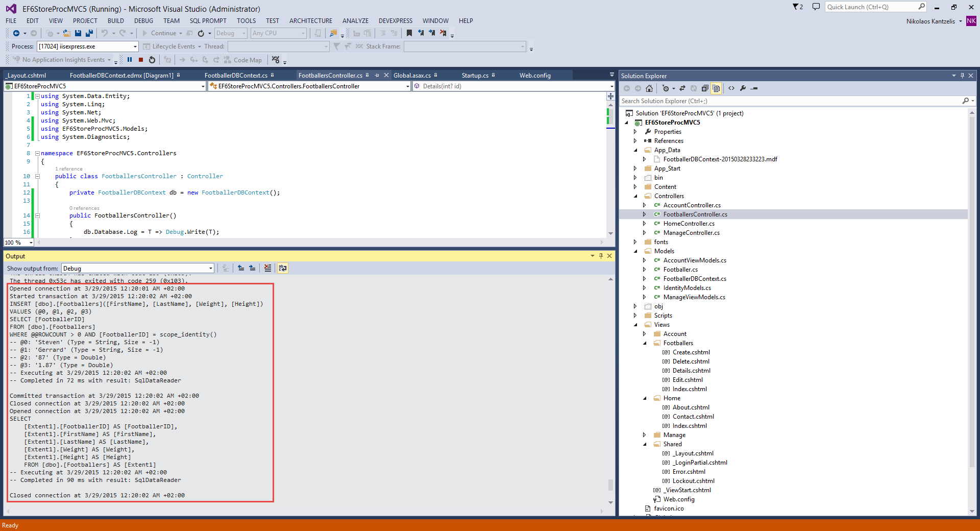Viewport: 980px width, 531px height.
Task: Pause debugging with Break All icon
Action: [130, 60]
